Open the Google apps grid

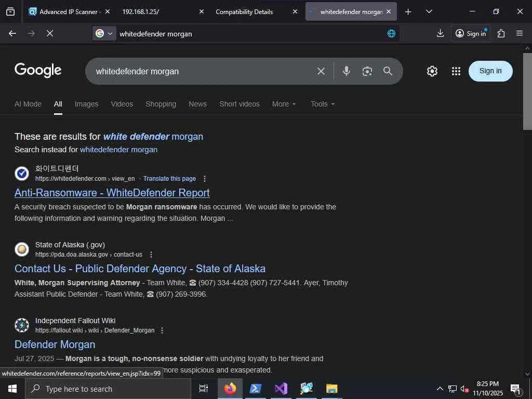pos(456,71)
